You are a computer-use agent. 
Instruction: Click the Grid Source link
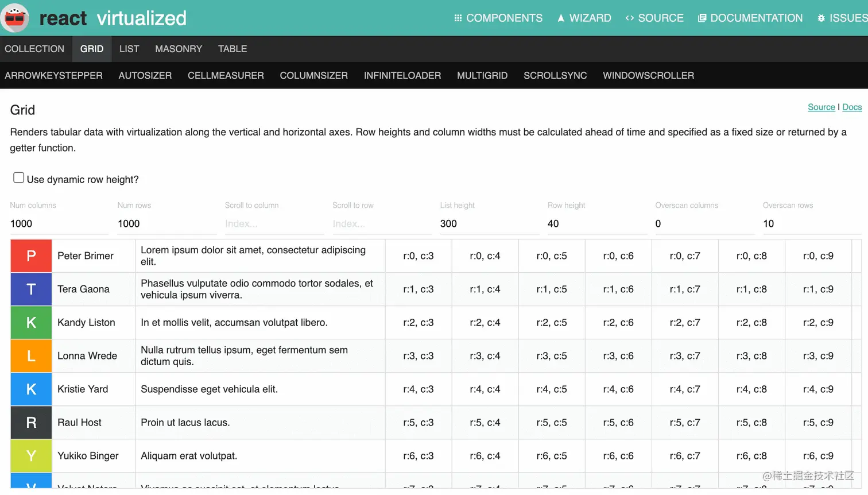(821, 107)
